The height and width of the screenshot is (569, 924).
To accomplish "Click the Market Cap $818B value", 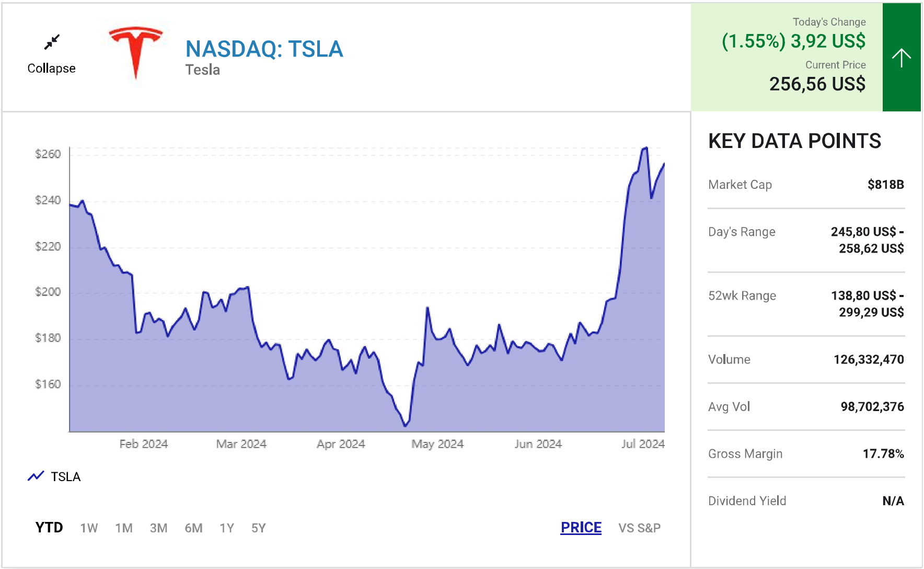I will coord(885,185).
